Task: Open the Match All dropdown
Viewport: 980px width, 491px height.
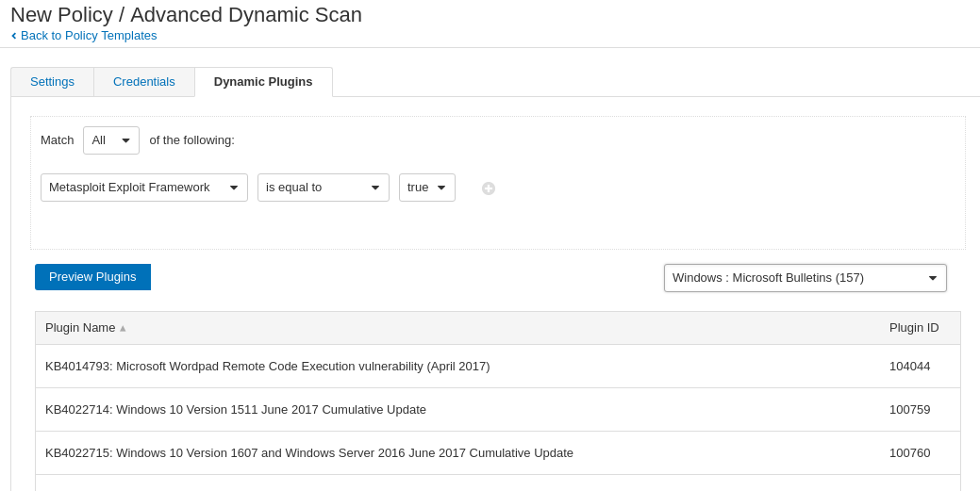Action: click(111, 139)
